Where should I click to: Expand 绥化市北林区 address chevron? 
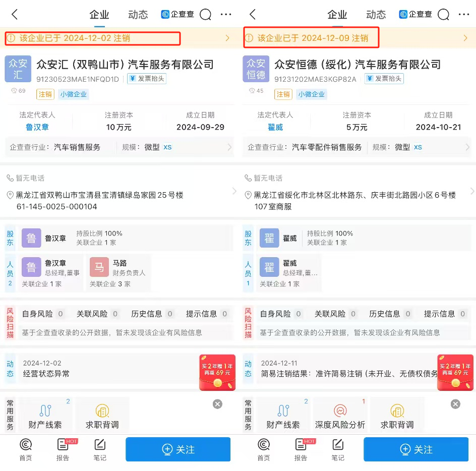click(472, 191)
